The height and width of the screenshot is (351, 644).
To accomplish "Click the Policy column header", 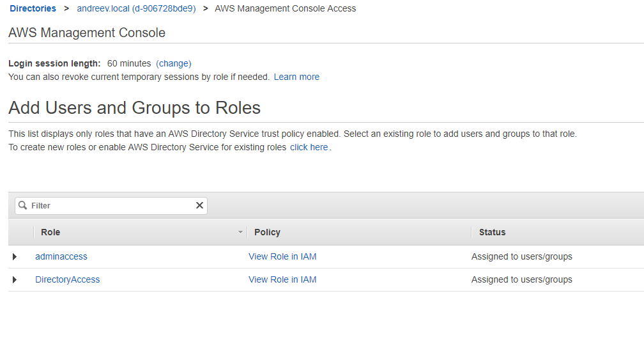I will click(267, 232).
